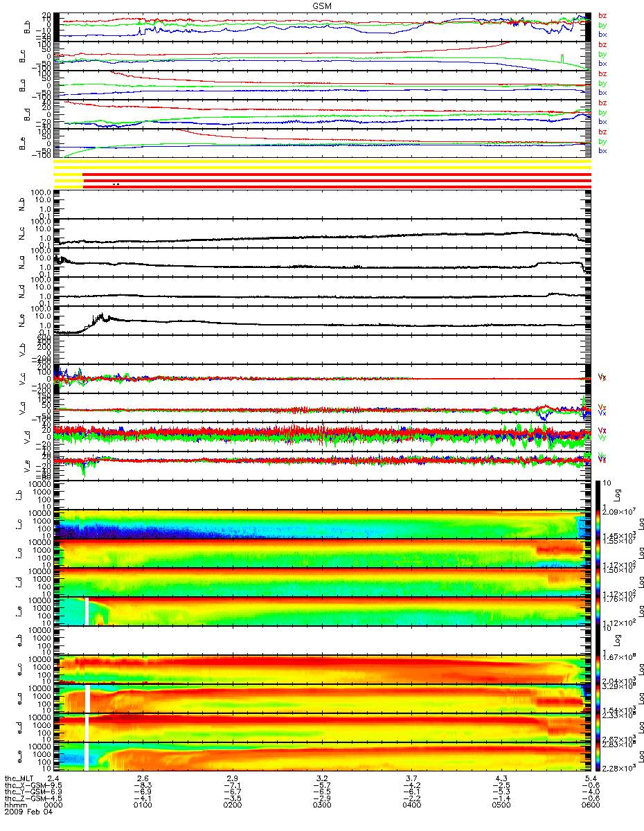
Task: Click the 0500 time tick label
Action: pos(501,805)
